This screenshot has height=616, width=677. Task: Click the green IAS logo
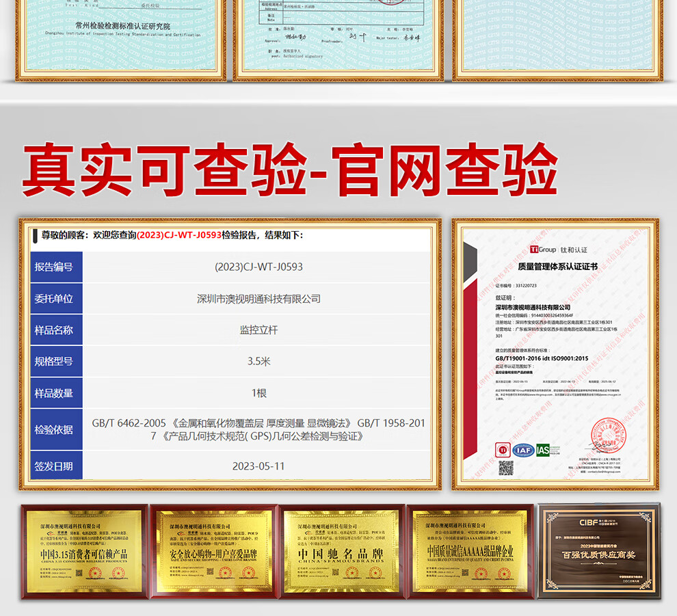coord(542,449)
